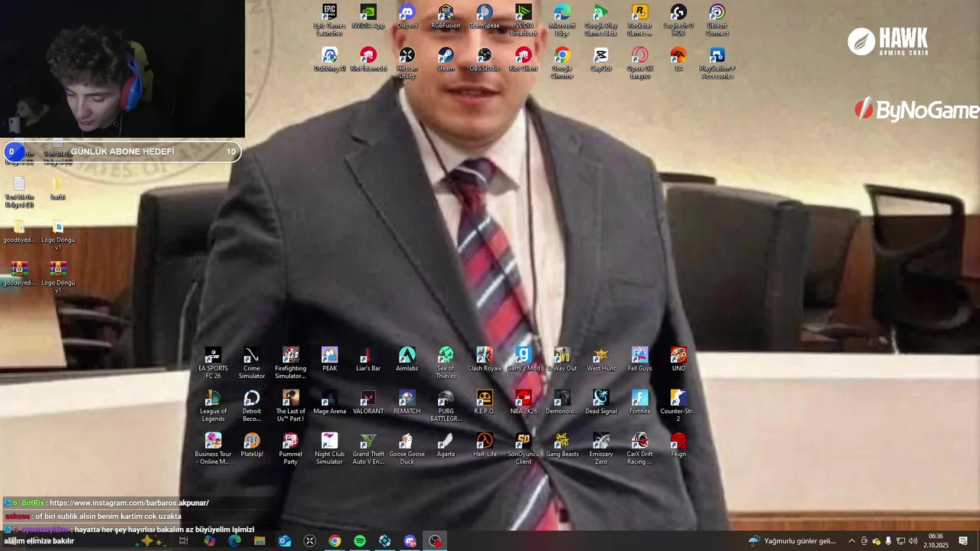
Task: Select the Google Play Games Beta icon
Action: click(x=601, y=20)
